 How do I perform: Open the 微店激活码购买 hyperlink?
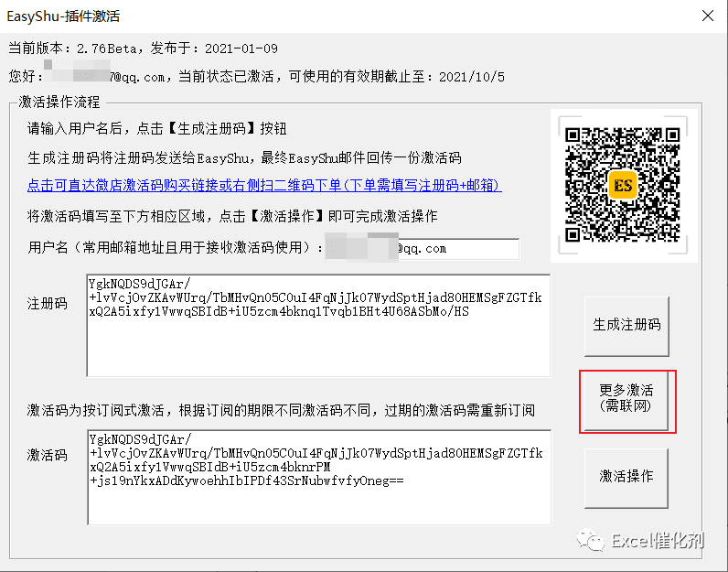click(x=264, y=186)
